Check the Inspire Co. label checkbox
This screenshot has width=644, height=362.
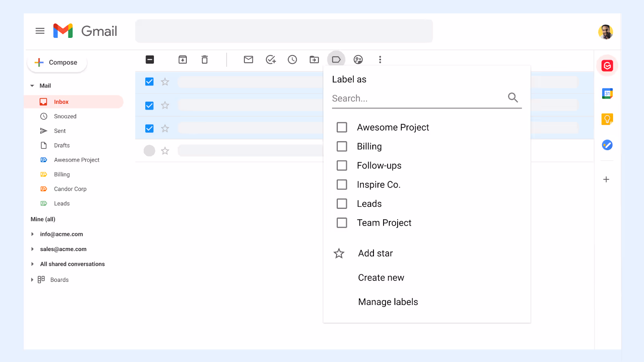[x=342, y=185]
